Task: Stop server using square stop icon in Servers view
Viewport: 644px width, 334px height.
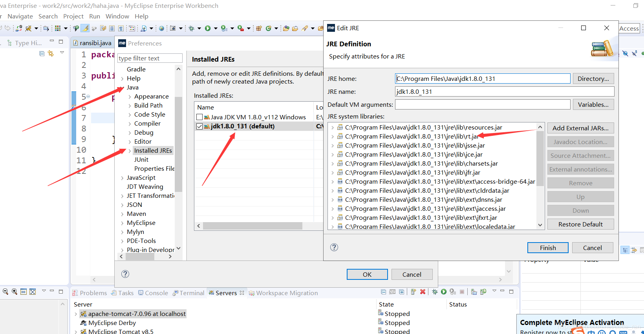Action: 462,292
